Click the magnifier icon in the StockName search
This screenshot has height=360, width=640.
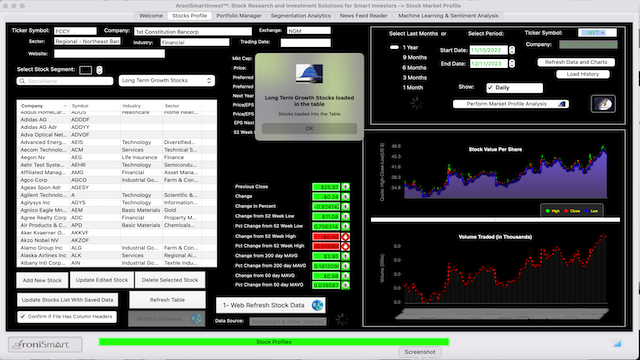(22, 81)
